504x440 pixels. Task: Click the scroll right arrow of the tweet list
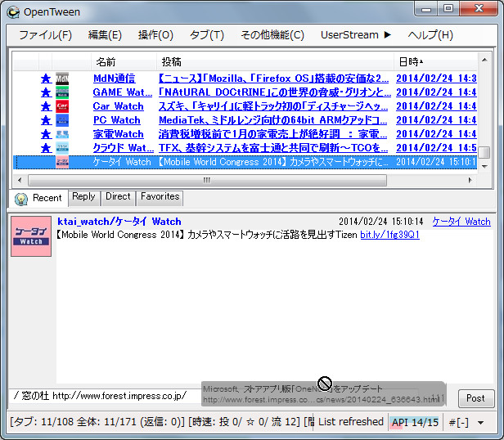point(470,180)
